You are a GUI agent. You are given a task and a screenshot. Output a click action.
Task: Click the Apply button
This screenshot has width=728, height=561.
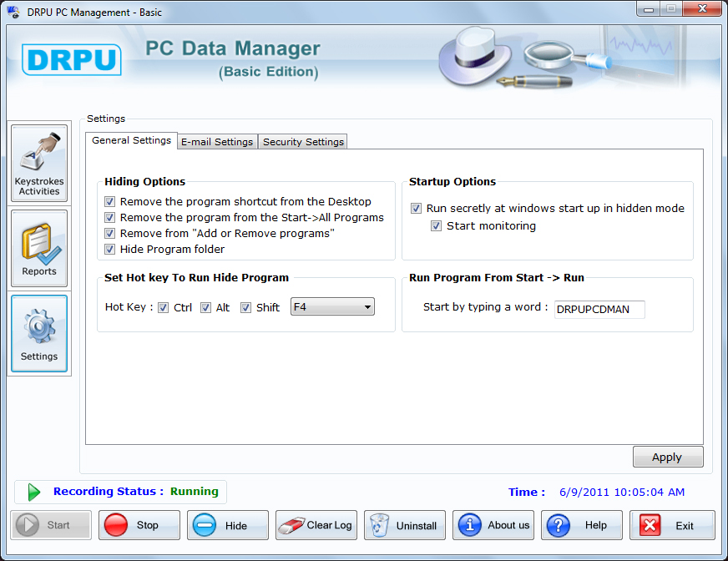tap(667, 457)
